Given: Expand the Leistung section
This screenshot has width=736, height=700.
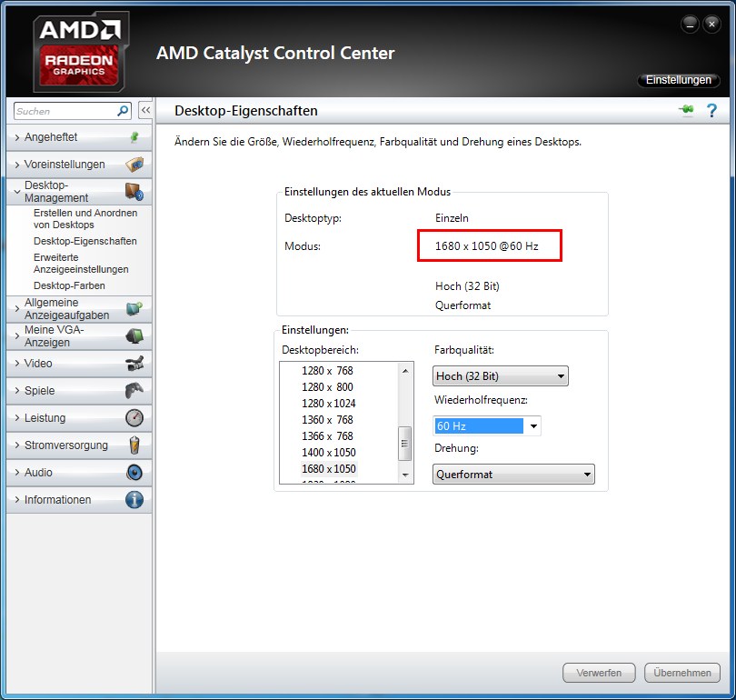Looking at the screenshot, I should pyautogui.click(x=17, y=418).
